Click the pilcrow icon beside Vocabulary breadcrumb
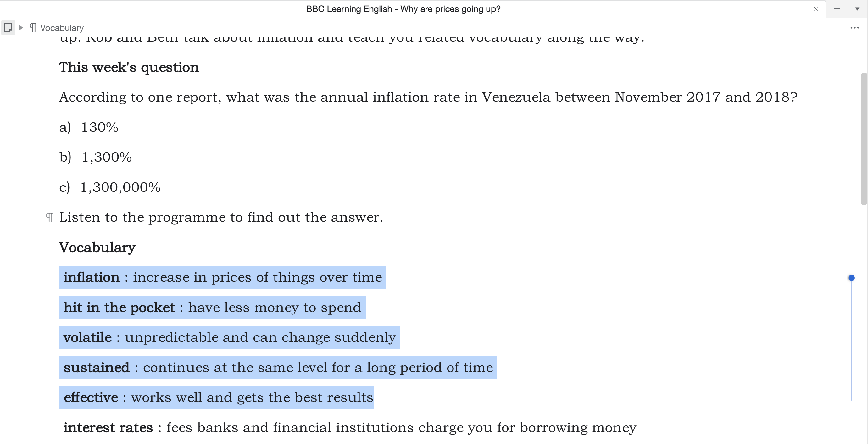Image resolution: width=868 pixels, height=444 pixels. (33, 28)
